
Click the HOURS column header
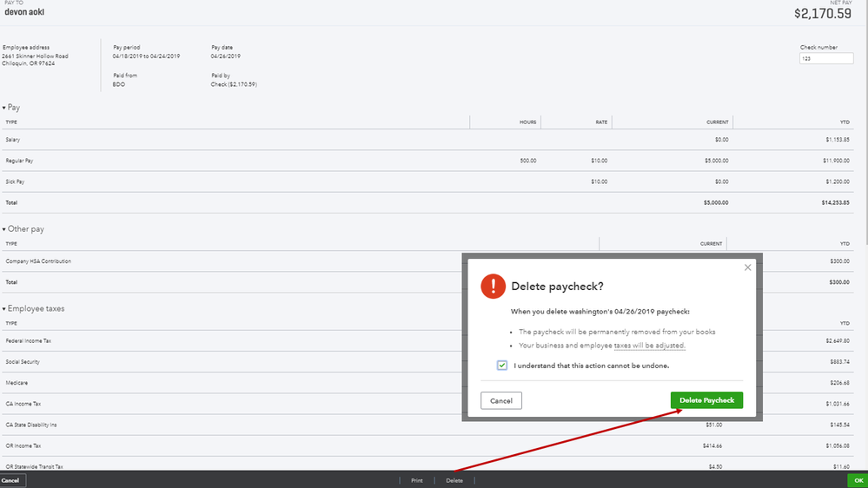click(x=527, y=122)
